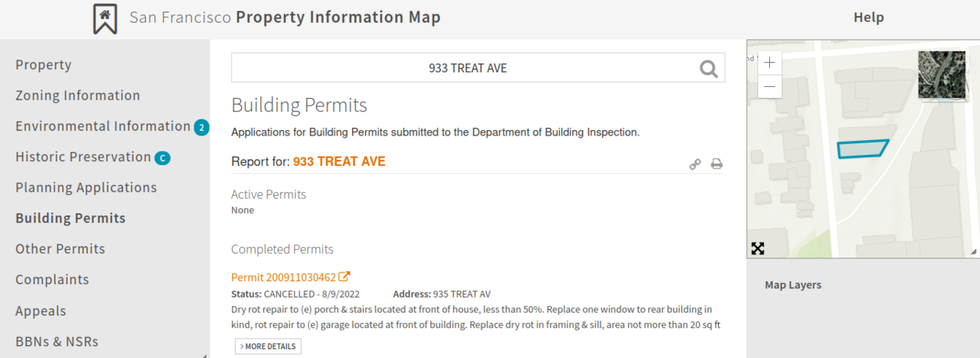Click the search magnifier icon
Viewport: 980px width, 358px height.
709,69
